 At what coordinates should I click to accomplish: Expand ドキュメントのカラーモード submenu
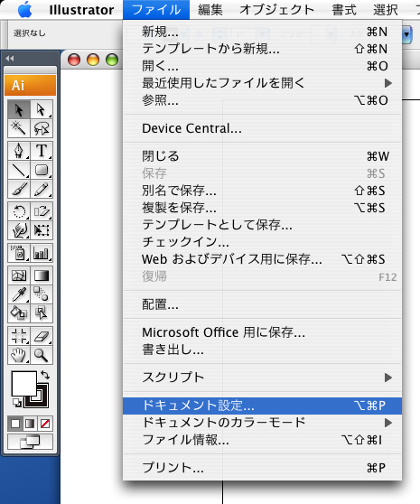pos(262,423)
